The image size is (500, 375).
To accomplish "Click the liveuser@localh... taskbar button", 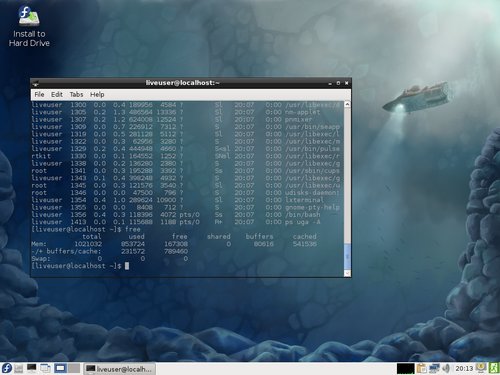I will (119, 369).
